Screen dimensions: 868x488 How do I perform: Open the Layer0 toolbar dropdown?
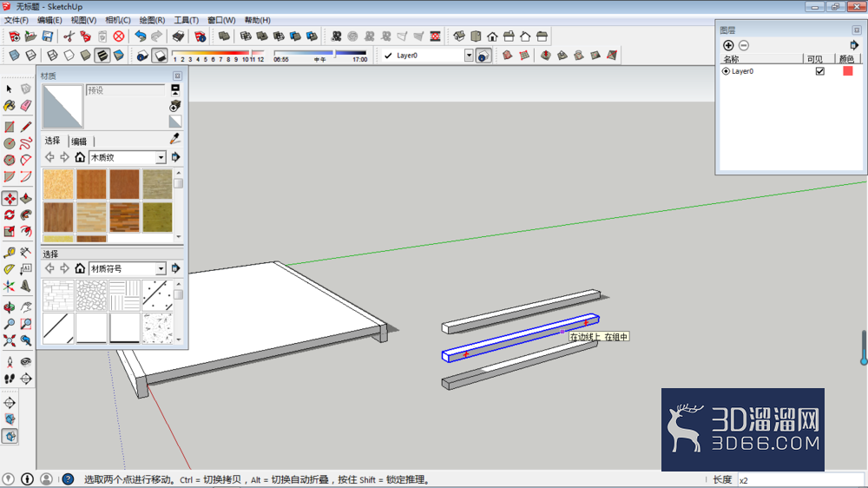[x=469, y=56]
